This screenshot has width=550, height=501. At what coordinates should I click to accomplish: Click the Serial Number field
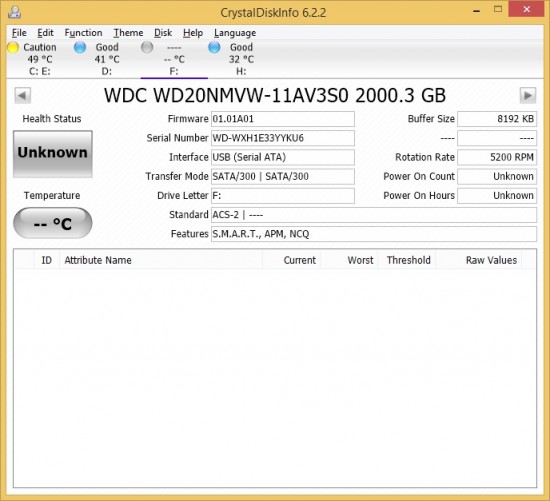point(283,138)
